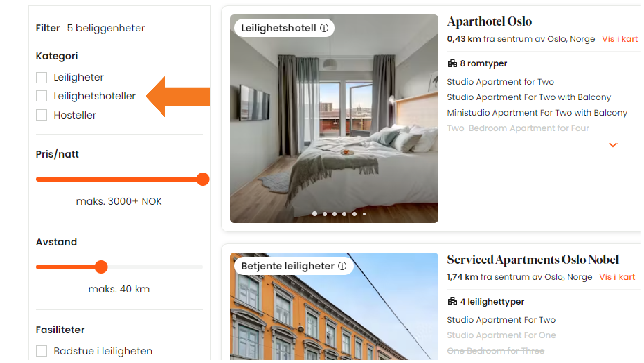Open Serviced Apartments Oslo Nobel listing title
Viewport: 644px width, 363px height.
[533, 260]
